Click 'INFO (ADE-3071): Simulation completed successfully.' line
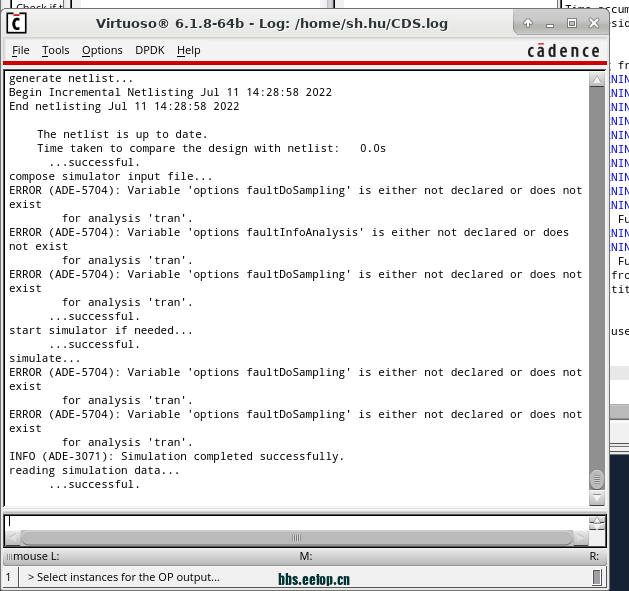 177,456
